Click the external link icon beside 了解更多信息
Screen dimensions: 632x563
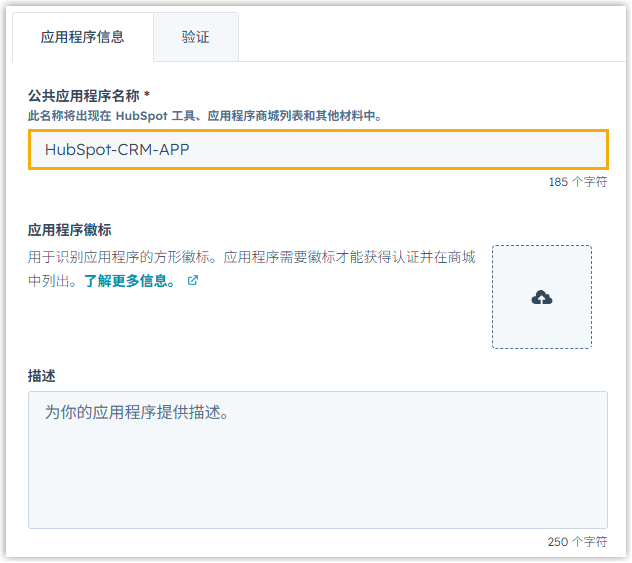pos(193,281)
